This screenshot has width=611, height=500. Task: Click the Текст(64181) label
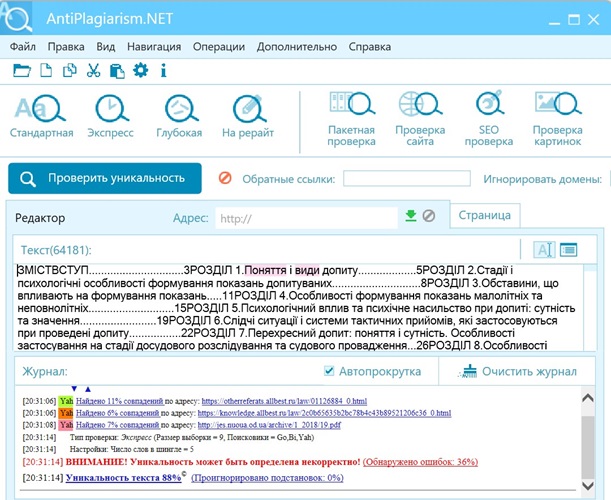(x=56, y=250)
